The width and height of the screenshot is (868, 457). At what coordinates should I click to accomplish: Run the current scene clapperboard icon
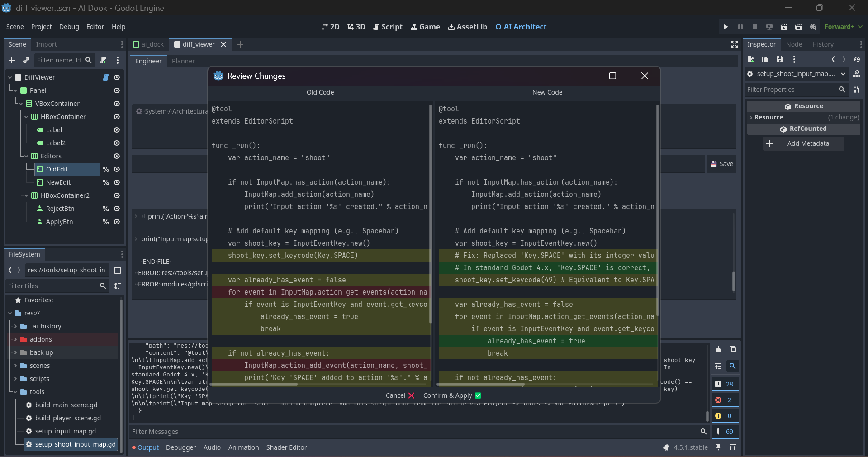784,27
